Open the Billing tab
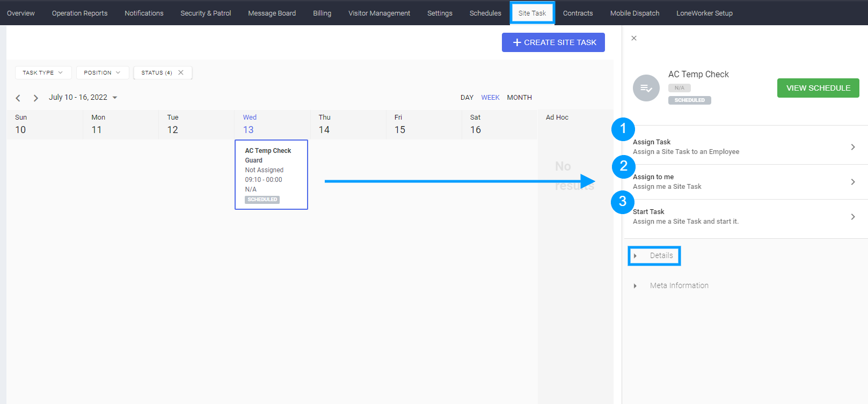 pyautogui.click(x=322, y=13)
